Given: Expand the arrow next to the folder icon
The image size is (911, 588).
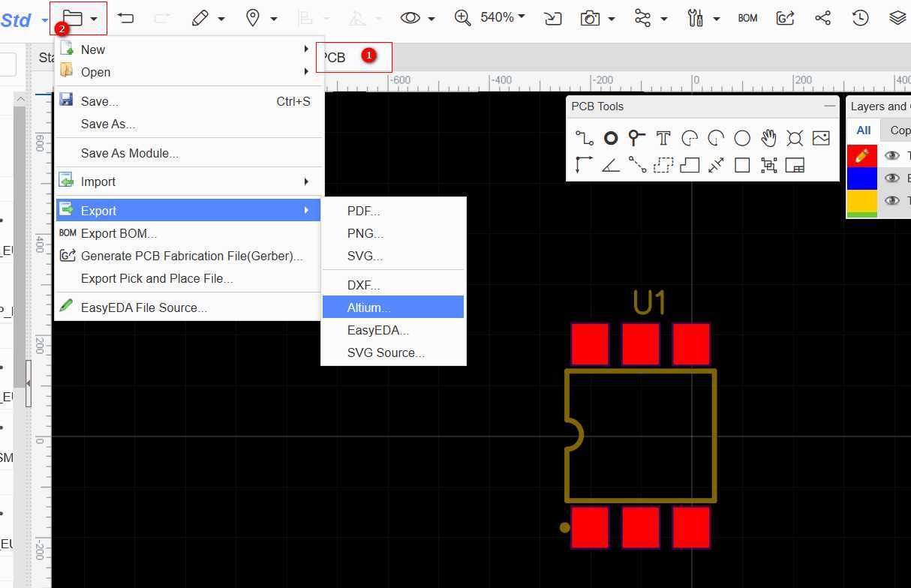Looking at the screenshot, I should [94, 19].
